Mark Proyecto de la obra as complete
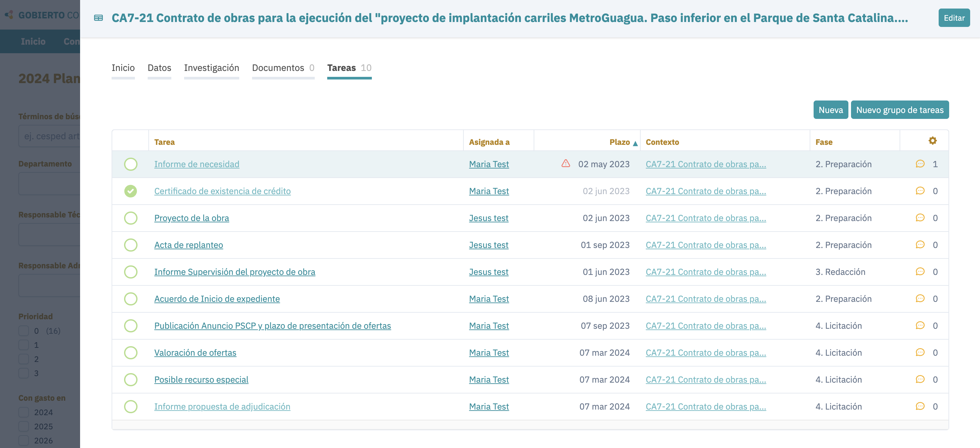 pos(131,218)
